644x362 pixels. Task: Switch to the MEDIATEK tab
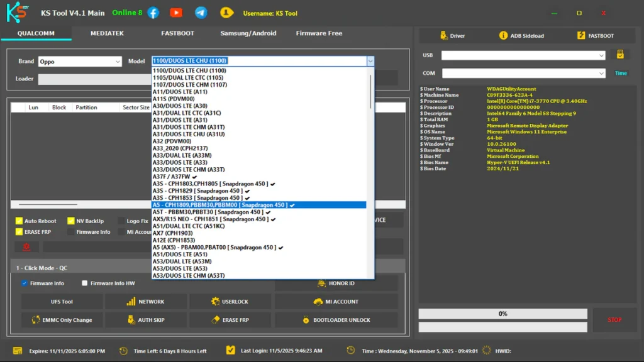click(x=107, y=33)
